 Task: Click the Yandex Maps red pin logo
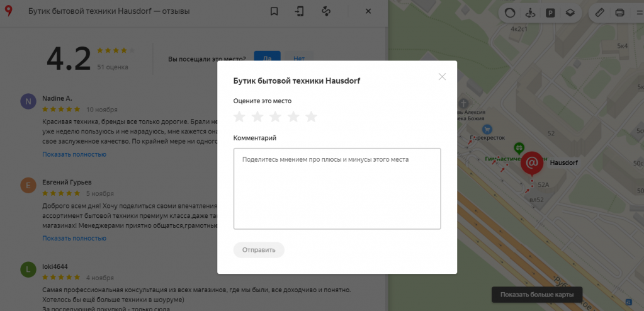(x=8, y=11)
